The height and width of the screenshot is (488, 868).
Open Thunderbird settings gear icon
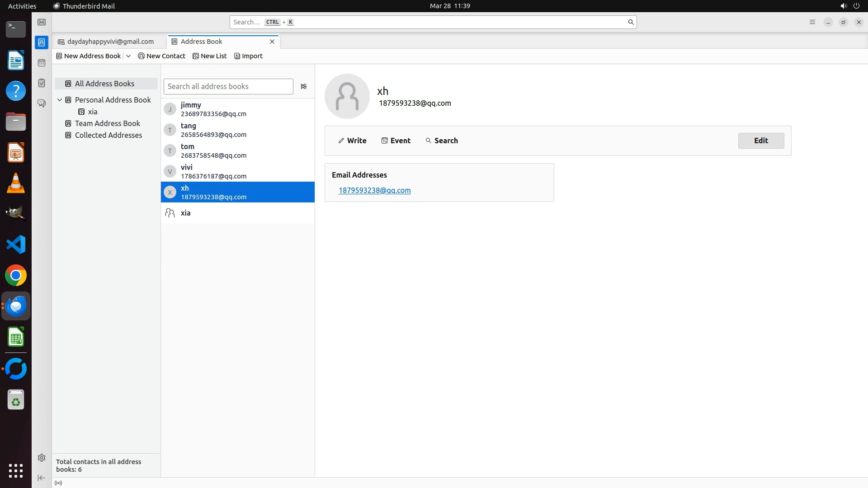click(42, 458)
